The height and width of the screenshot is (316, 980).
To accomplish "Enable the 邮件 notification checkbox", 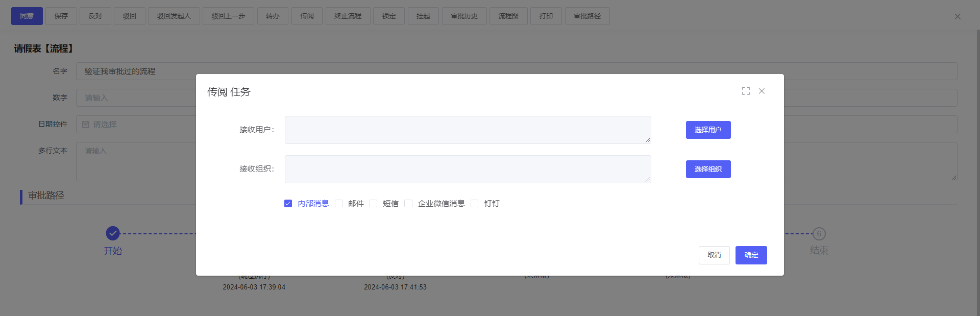I will click(339, 204).
